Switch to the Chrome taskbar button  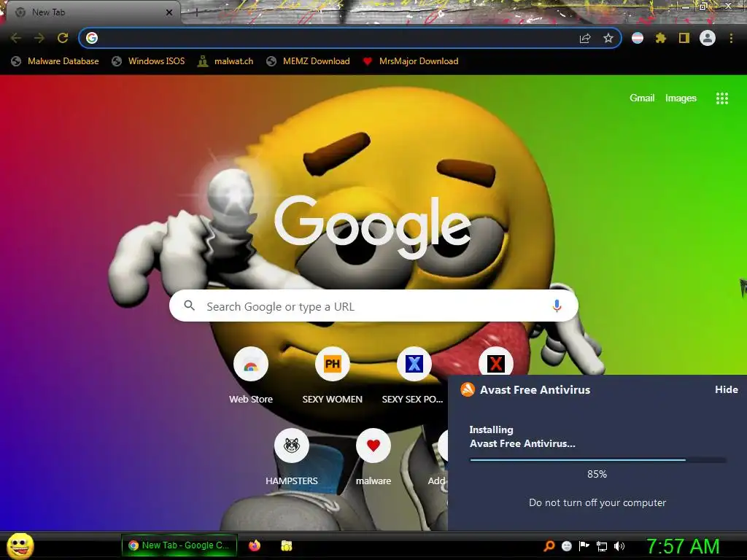coord(179,545)
